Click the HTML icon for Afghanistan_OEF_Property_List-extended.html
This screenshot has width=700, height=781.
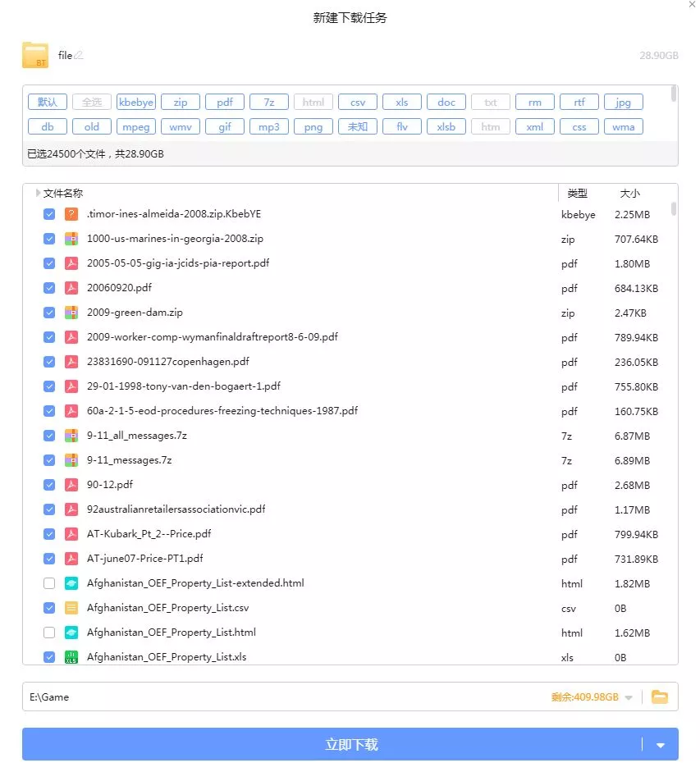(71, 583)
